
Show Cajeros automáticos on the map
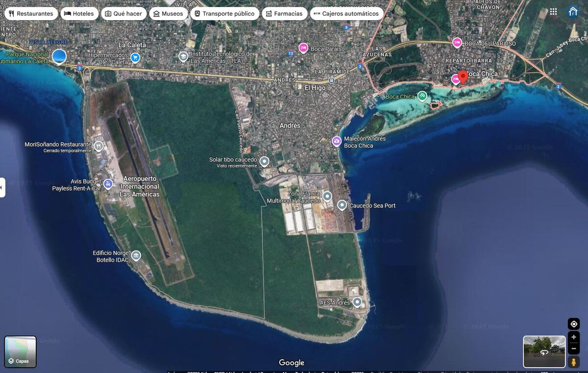[x=346, y=14]
